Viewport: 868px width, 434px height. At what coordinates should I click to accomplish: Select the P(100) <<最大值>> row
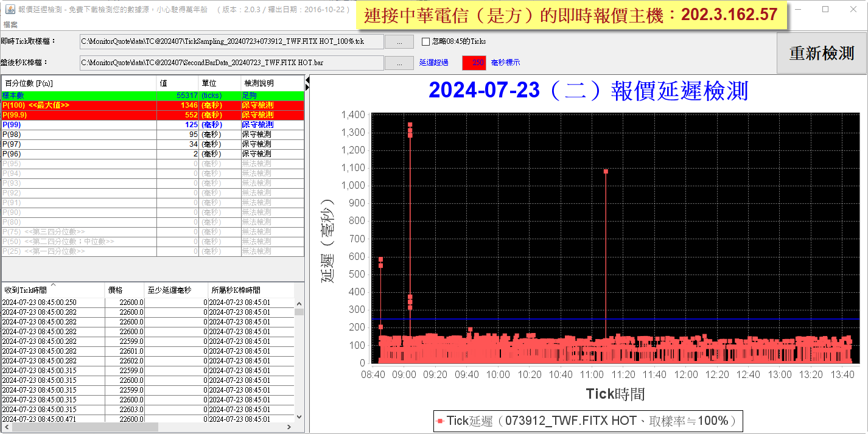coord(153,105)
